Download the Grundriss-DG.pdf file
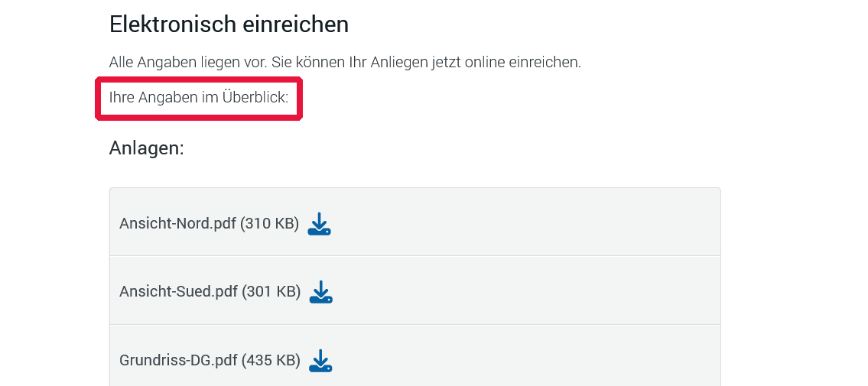 pyautogui.click(x=321, y=360)
